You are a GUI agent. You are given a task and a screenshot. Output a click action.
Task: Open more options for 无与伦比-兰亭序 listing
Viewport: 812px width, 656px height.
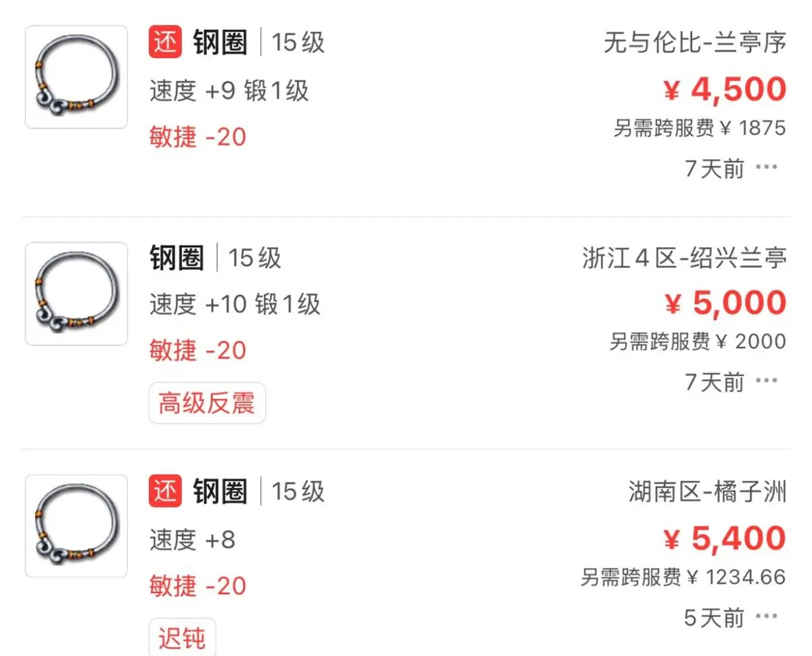pyautogui.click(x=766, y=167)
